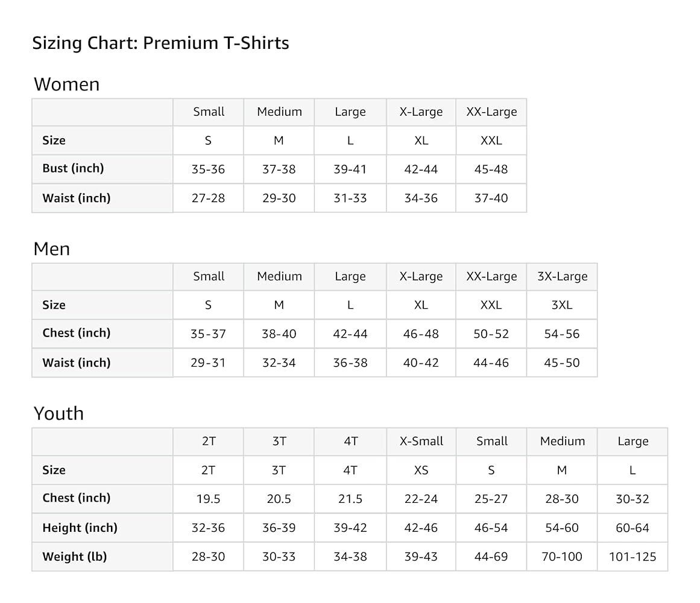
Task: Select the Men's Large chest value 42-44
Action: tap(350, 334)
